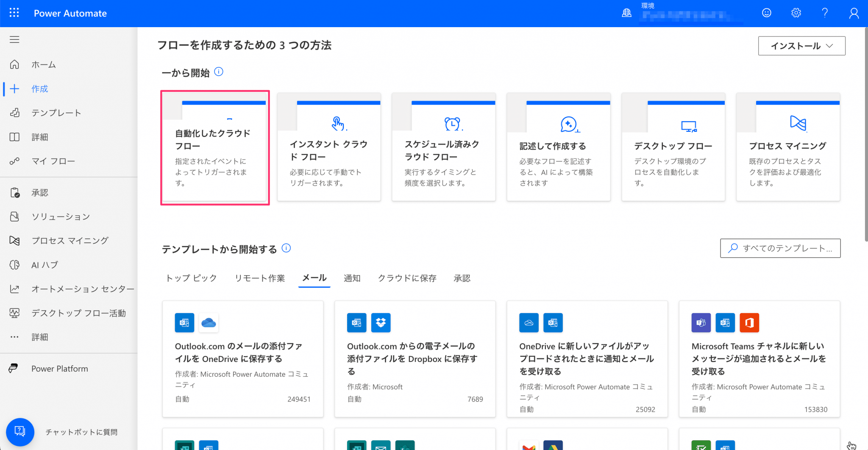The width and height of the screenshot is (868, 450).
Task: Select the 承認 template tab
Action: point(462,278)
